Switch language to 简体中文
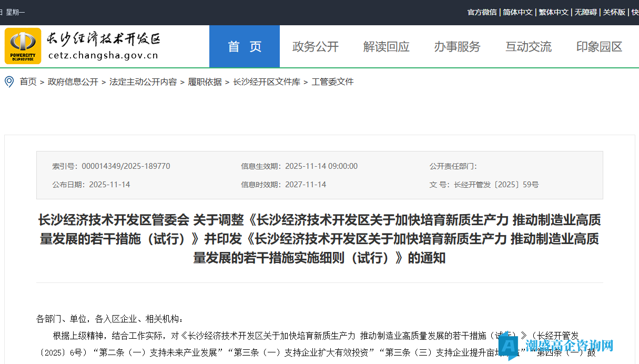639x364 pixels. pos(518,12)
